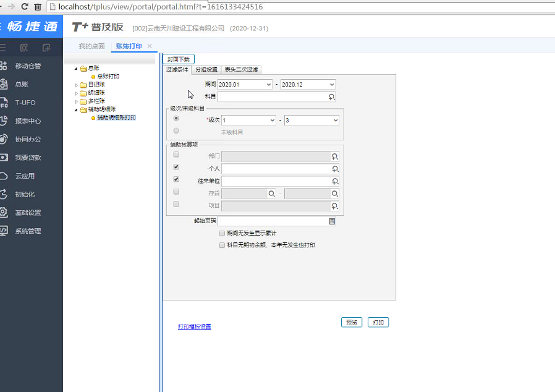Open the 基础设置 gear icon

click(x=4, y=213)
